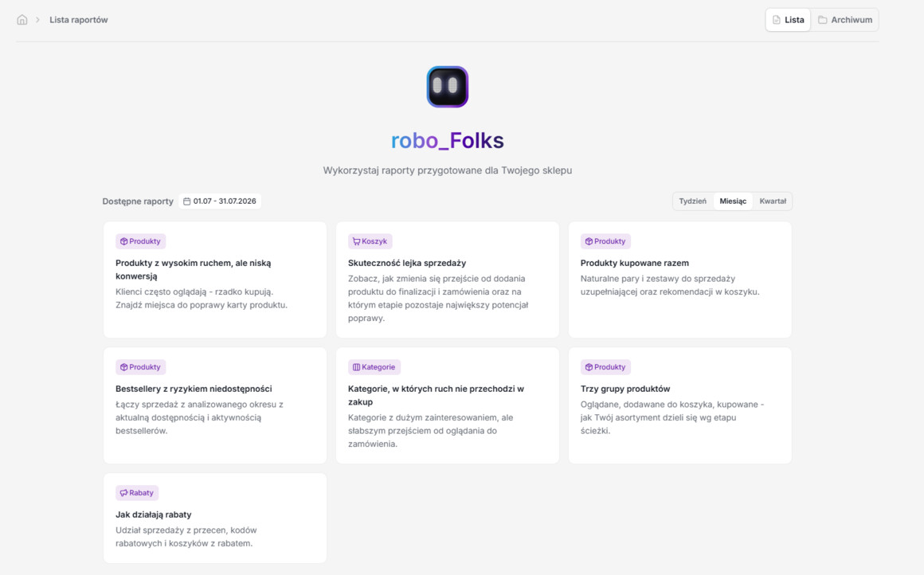Click the Kategorie columns tag icon
The height and width of the screenshot is (575, 924).
click(356, 367)
